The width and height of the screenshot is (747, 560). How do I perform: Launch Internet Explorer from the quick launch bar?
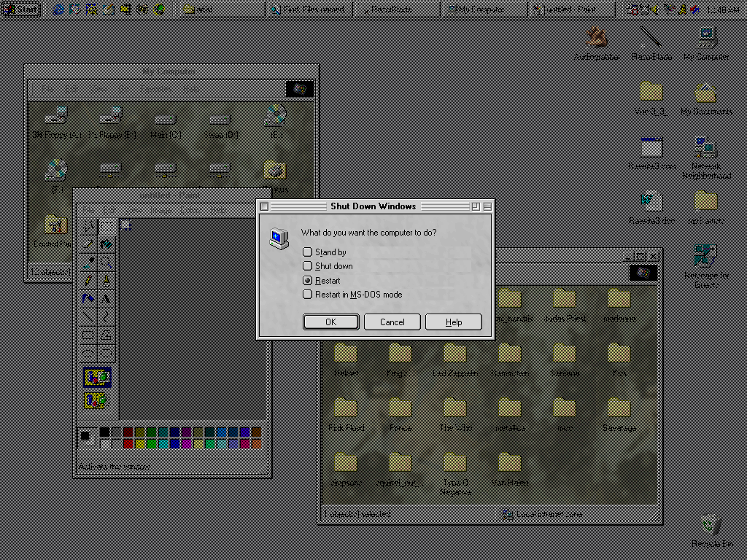pos(58,9)
